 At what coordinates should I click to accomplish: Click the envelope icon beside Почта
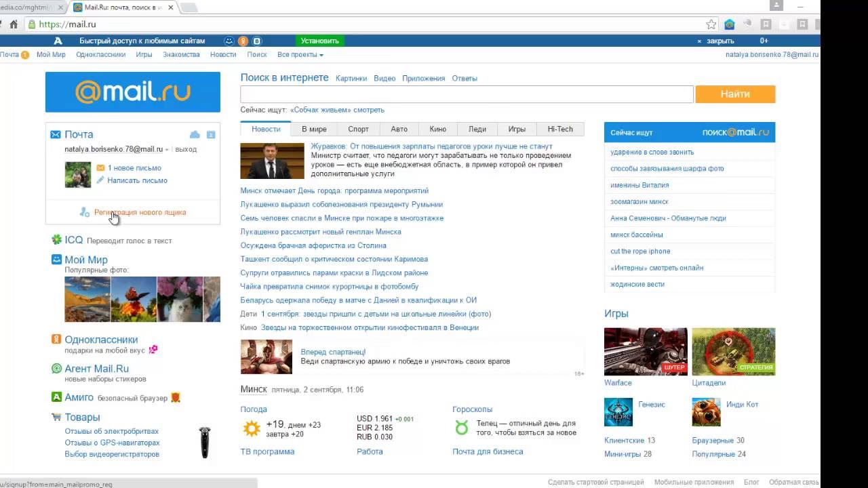56,135
